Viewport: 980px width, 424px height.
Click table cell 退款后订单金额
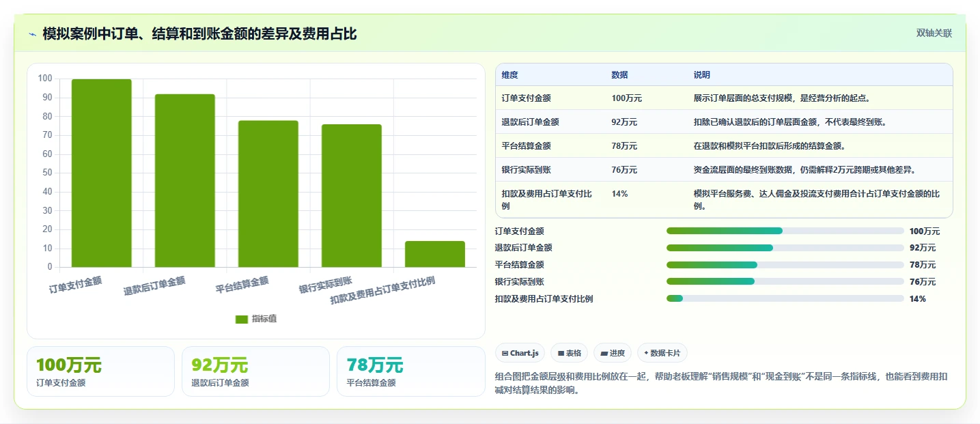[x=530, y=122]
